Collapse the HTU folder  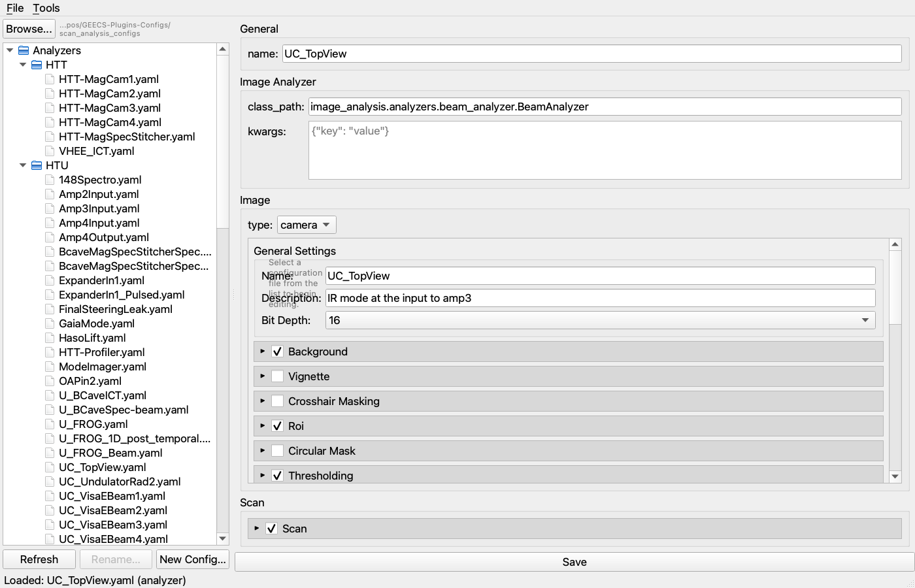coord(23,165)
